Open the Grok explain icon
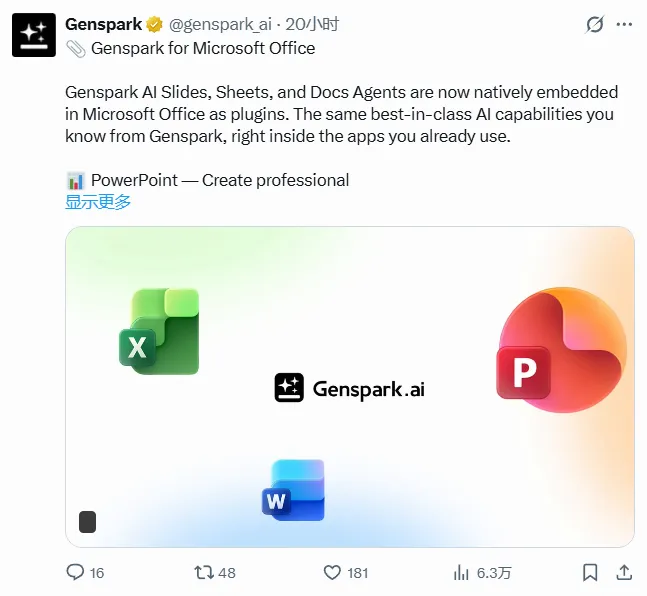Image resolution: width=647 pixels, height=596 pixels. (x=594, y=24)
